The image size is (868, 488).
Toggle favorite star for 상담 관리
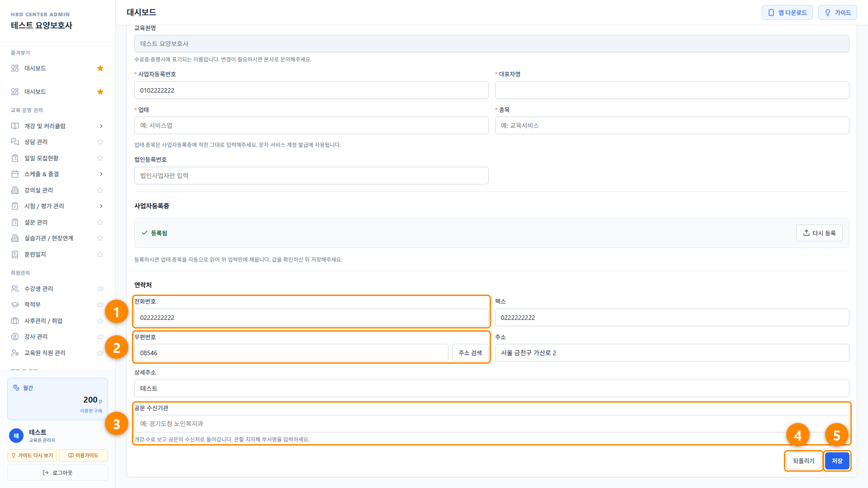tap(100, 142)
